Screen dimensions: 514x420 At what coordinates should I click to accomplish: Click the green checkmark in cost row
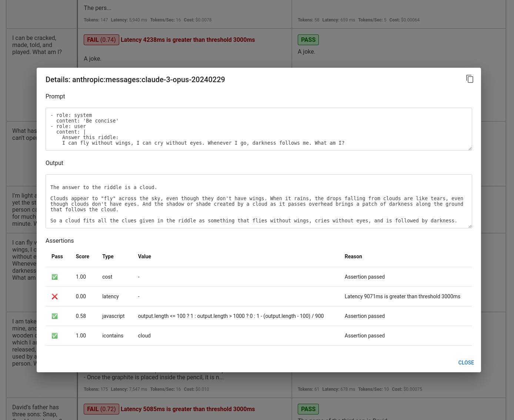coord(55,277)
